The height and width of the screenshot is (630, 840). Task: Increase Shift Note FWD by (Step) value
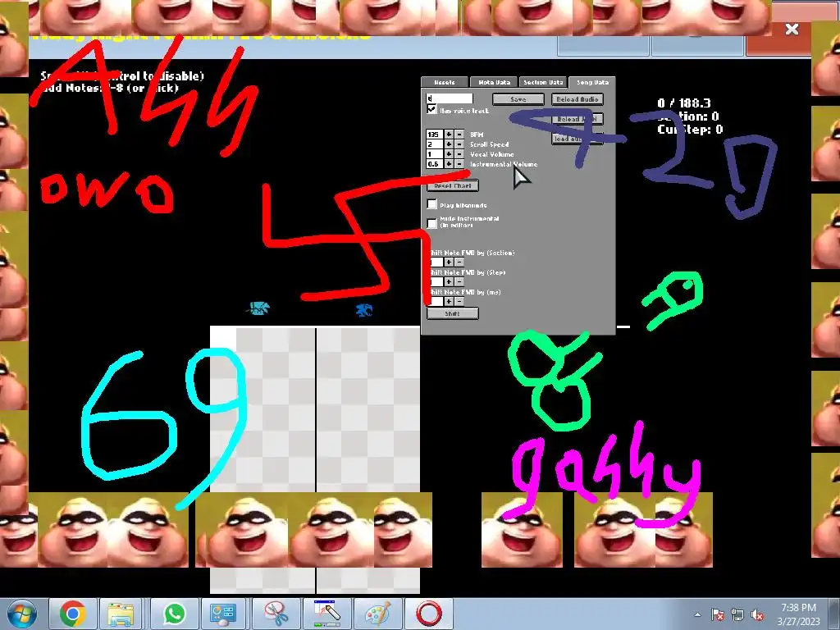coord(449,282)
